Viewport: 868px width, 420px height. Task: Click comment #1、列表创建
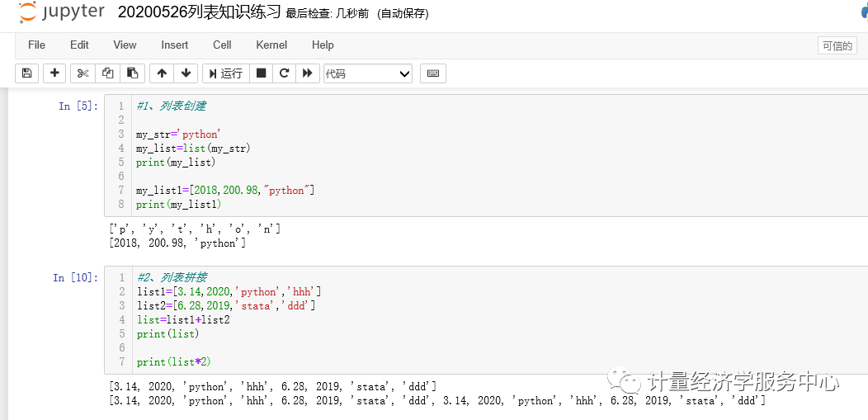[x=171, y=106]
